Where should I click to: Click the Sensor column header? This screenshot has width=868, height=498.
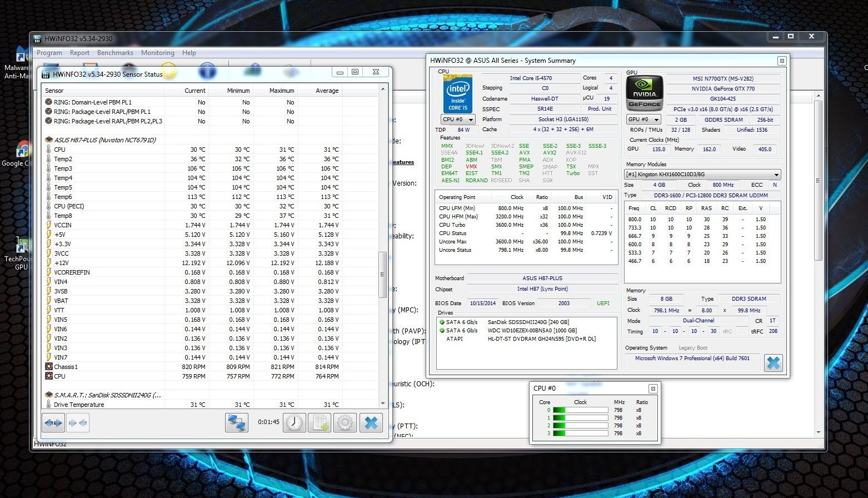(103, 91)
